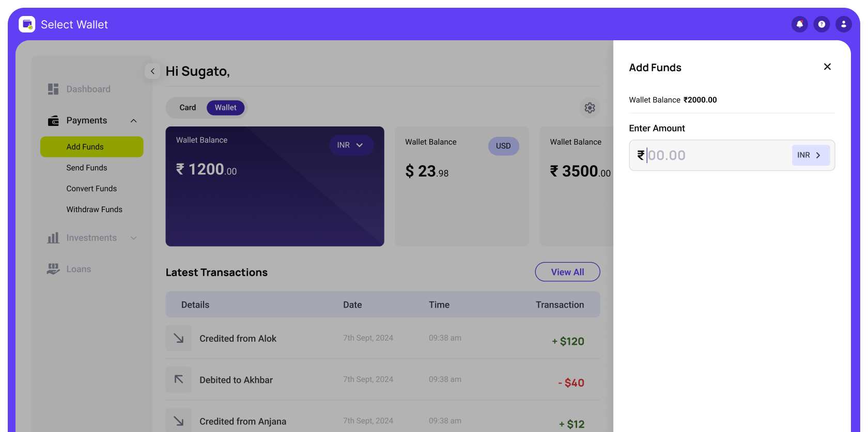Click the rupee symbol in amount field

click(641, 155)
